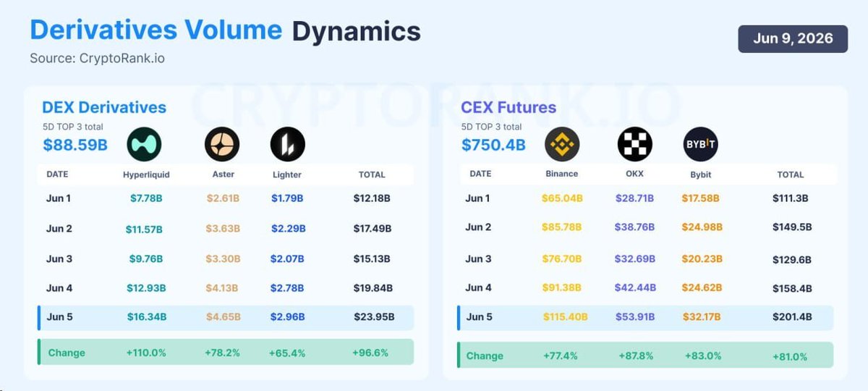Click the $88.59B DEX total value

coord(75,145)
